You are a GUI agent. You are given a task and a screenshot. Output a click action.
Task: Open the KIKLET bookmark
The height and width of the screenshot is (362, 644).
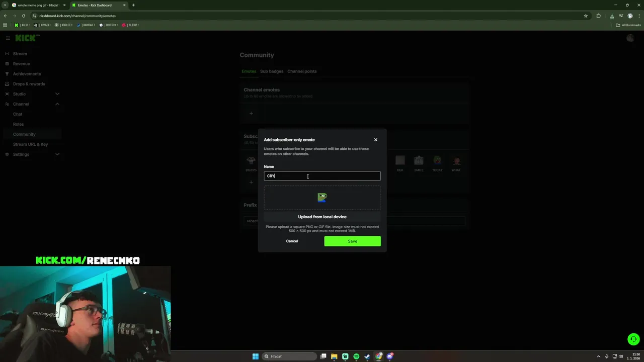pos(63,25)
